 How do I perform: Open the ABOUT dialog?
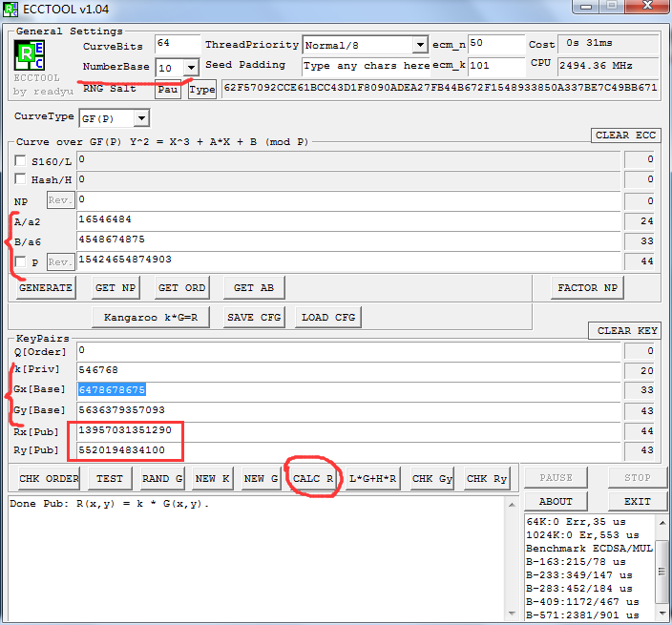[556, 501]
